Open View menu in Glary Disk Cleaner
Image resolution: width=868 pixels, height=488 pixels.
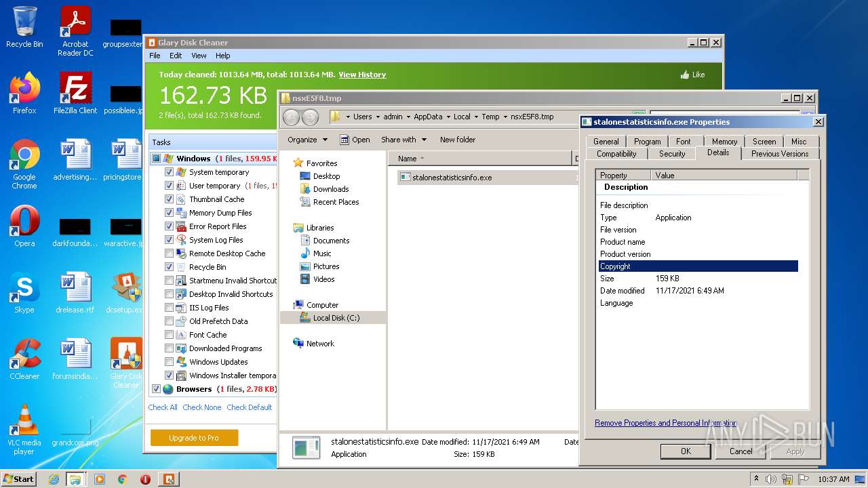[199, 56]
